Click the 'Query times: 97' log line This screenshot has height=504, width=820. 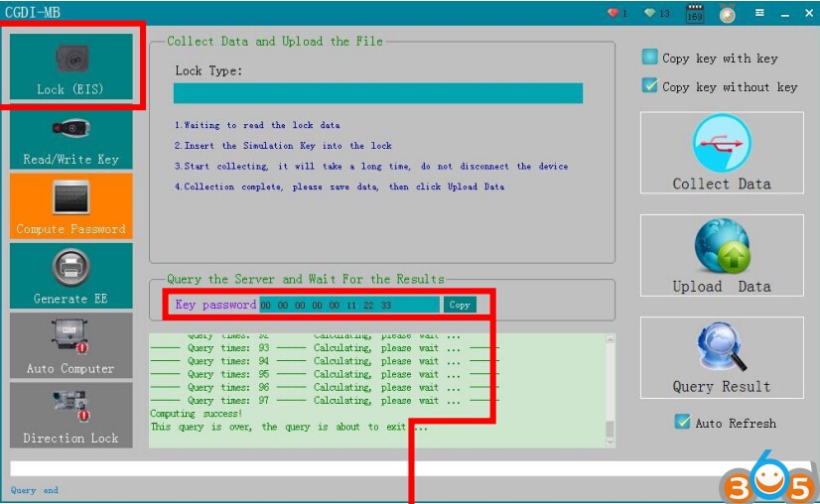[x=324, y=401]
